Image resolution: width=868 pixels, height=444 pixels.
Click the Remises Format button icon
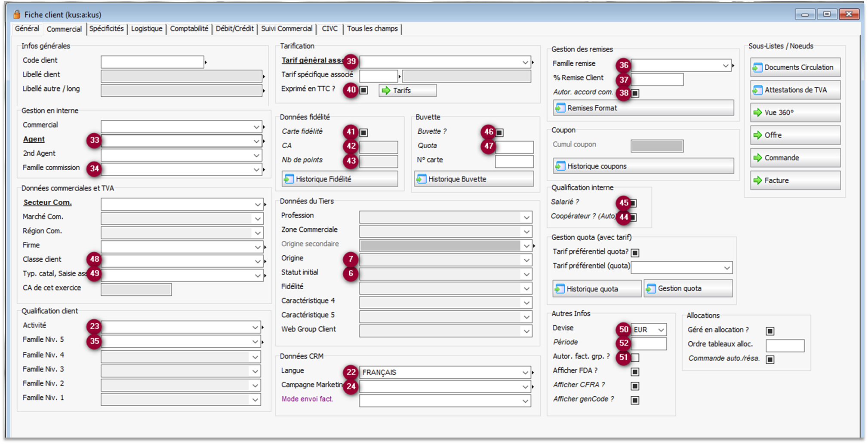pos(560,108)
